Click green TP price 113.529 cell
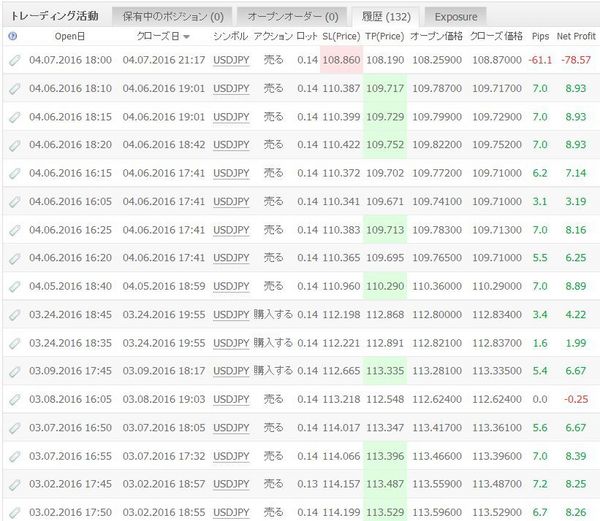The height and width of the screenshot is (521, 600). (x=385, y=512)
